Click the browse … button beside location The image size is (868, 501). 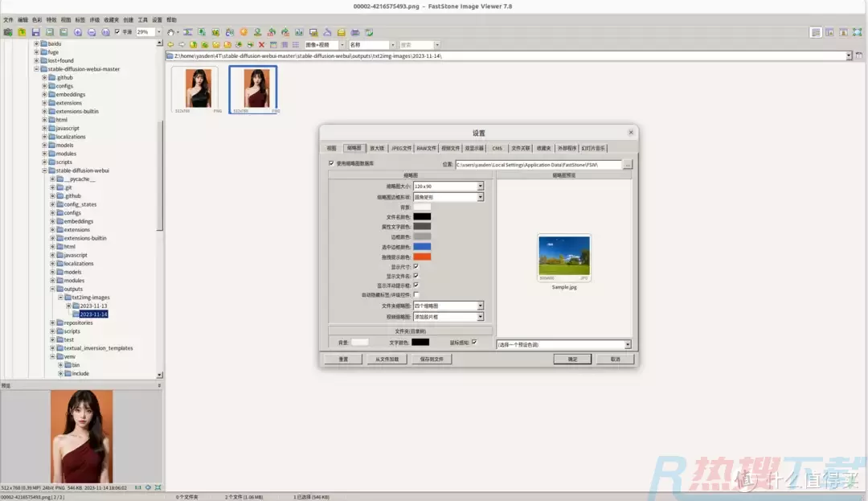pyautogui.click(x=627, y=164)
